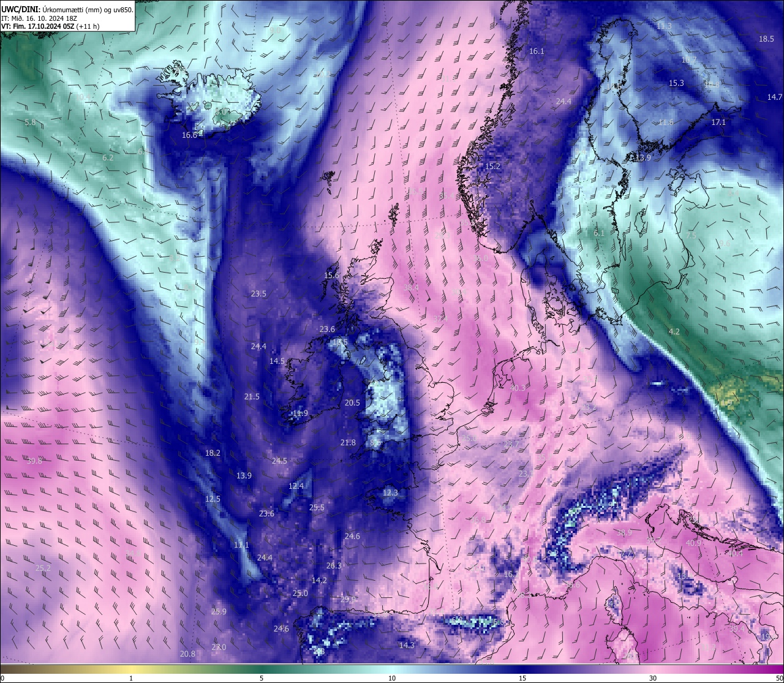Click the 'VT: Fim. 17.10.2024 05Z' line

point(38,27)
